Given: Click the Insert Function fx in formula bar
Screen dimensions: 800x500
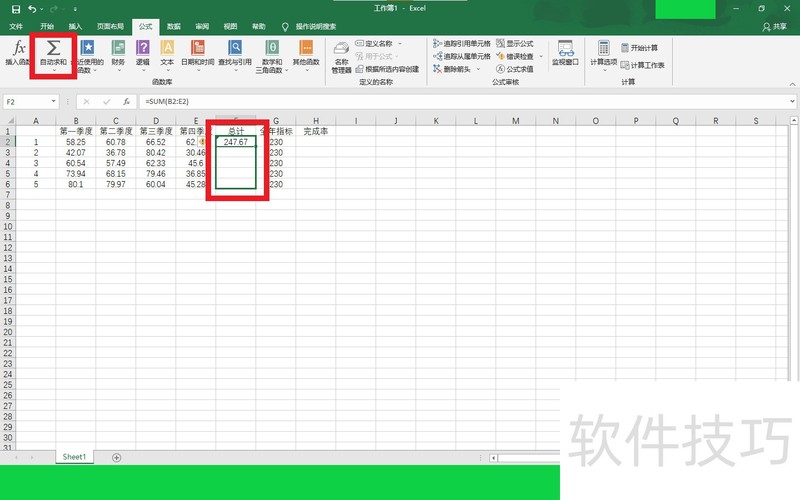Looking at the screenshot, I should tap(127, 102).
